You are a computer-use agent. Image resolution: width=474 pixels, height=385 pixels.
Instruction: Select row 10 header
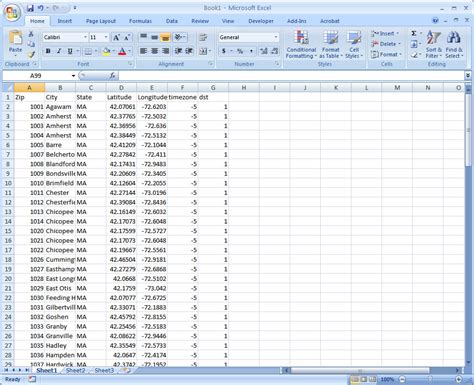coord(8,183)
